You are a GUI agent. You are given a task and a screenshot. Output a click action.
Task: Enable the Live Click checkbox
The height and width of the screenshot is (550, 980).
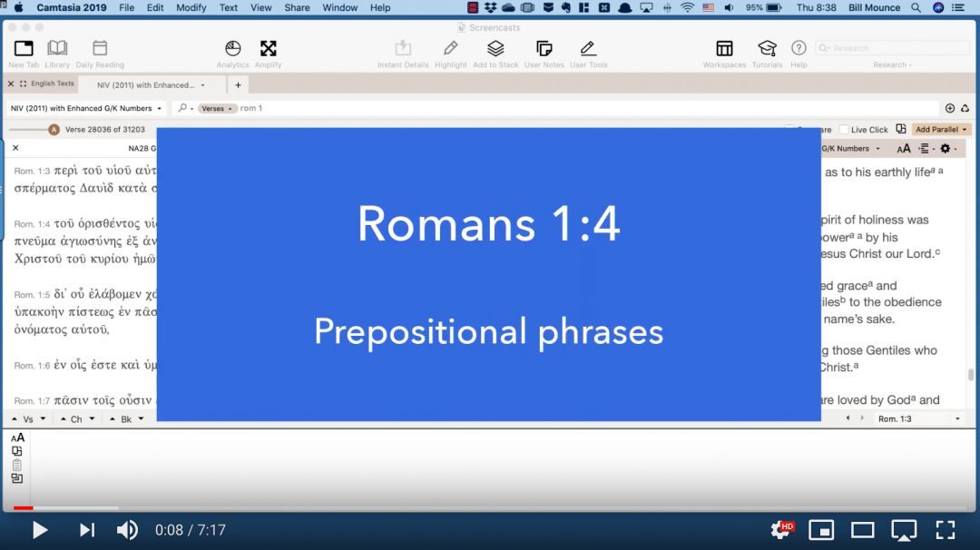845,130
